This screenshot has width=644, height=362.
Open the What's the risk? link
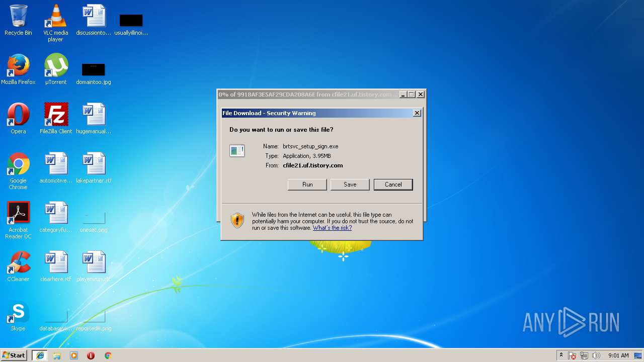click(x=332, y=228)
